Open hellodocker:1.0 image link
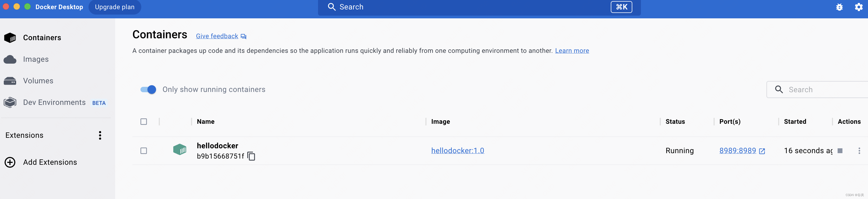Image resolution: width=868 pixels, height=199 pixels. (458, 151)
